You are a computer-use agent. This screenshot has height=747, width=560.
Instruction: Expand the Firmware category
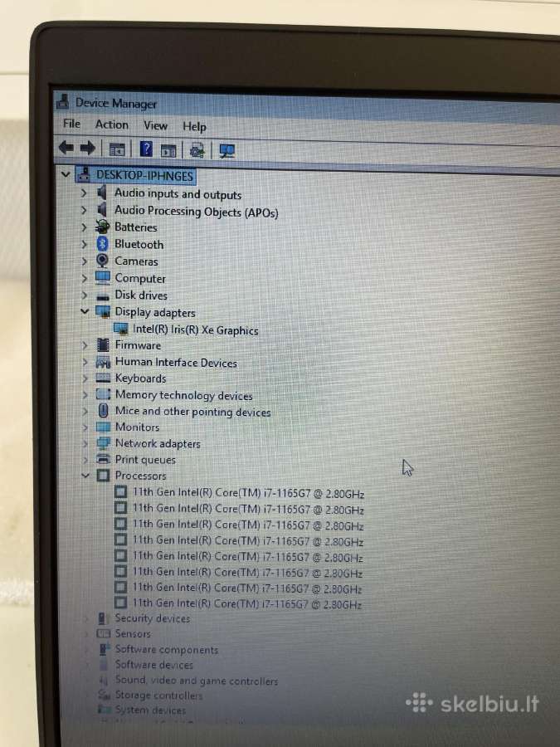[85, 345]
